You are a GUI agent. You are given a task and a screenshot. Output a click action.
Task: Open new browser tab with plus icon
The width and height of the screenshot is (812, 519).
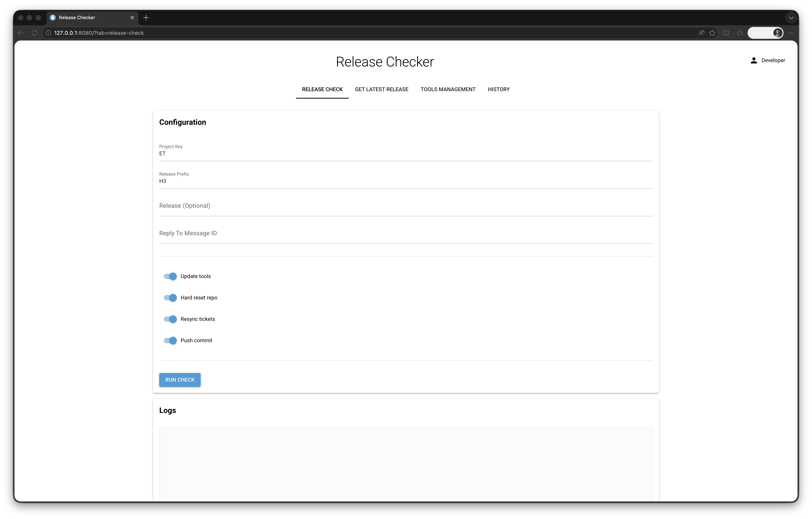pyautogui.click(x=146, y=18)
